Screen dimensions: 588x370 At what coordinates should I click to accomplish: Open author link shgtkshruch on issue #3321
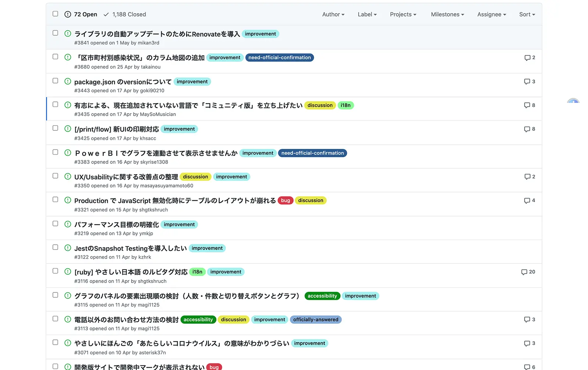pyautogui.click(x=154, y=210)
